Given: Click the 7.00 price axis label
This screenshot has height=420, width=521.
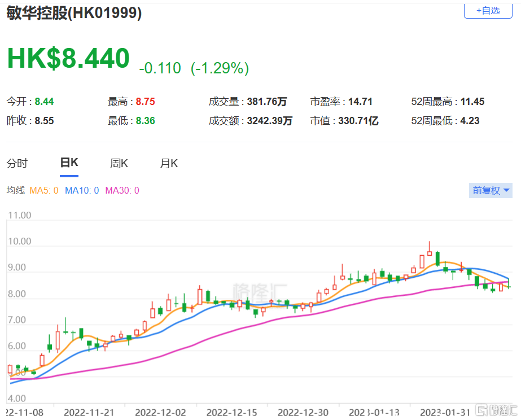Looking at the screenshot, I should (17, 320).
